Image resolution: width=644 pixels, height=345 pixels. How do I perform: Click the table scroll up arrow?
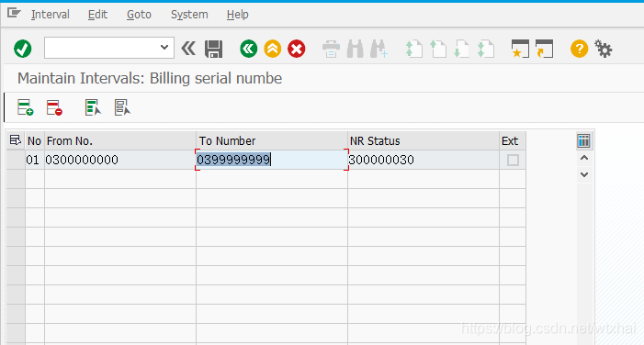pos(584,158)
